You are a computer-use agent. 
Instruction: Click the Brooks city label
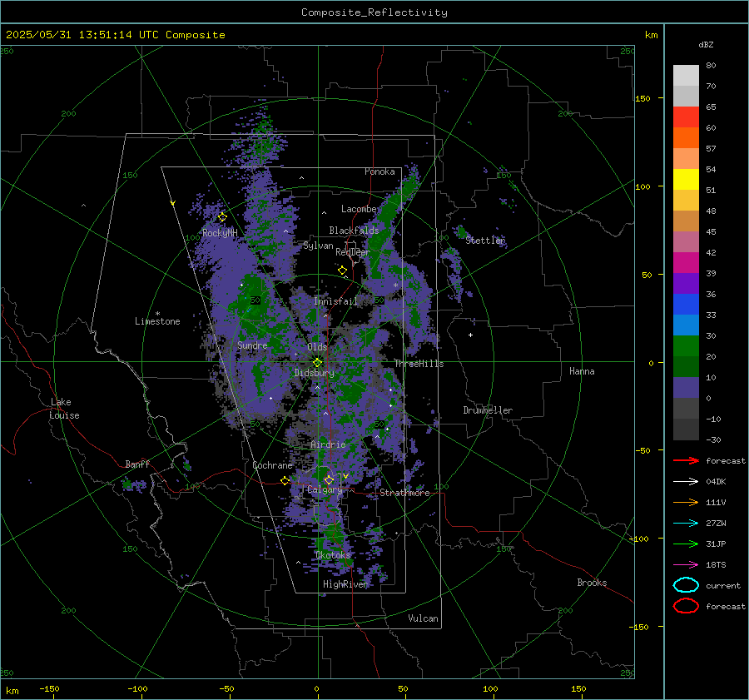pyautogui.click(x=592, y=583)
